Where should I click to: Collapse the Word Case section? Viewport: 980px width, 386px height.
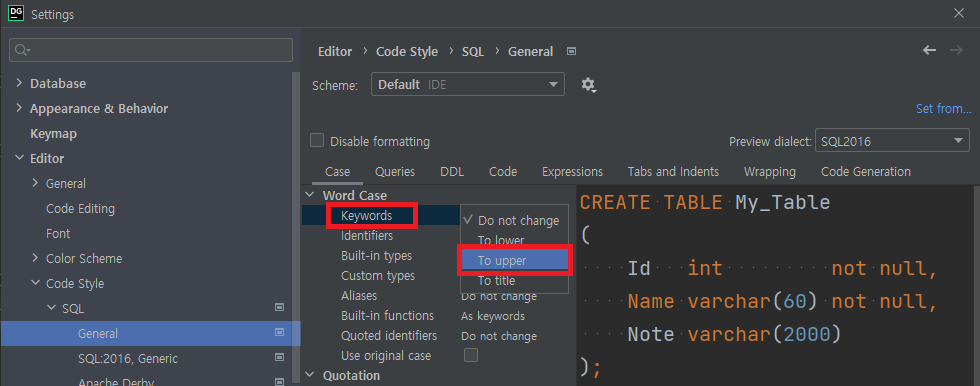coord(310,195)
